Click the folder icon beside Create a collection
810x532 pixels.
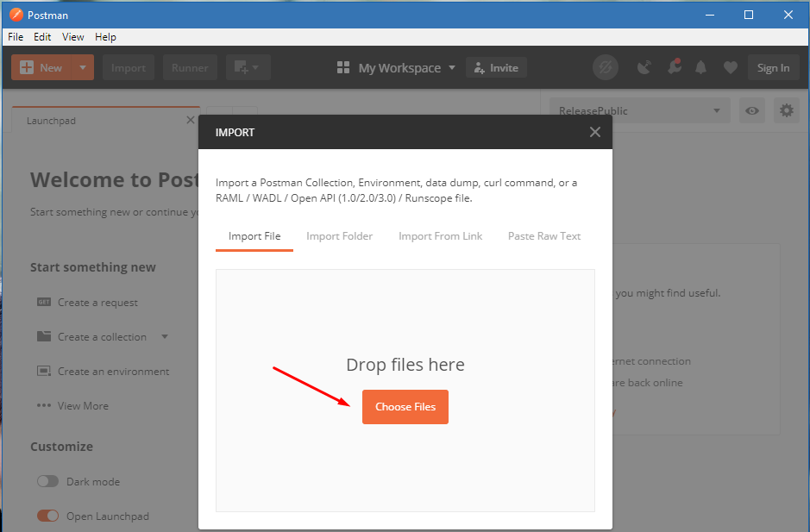click(44, 336)
